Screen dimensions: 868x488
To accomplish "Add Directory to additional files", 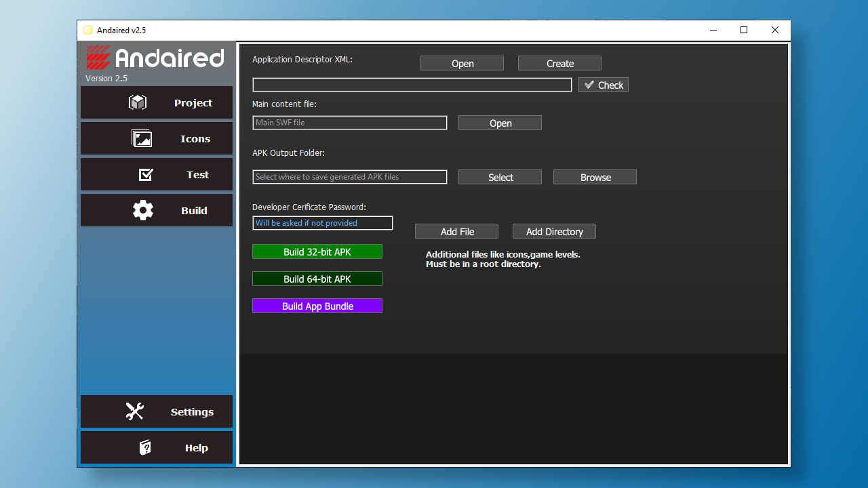I will point(554,231).
